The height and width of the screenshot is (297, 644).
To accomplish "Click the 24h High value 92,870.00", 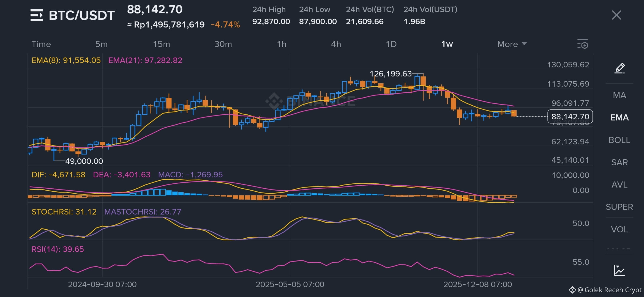I will (x=271, y=21).
